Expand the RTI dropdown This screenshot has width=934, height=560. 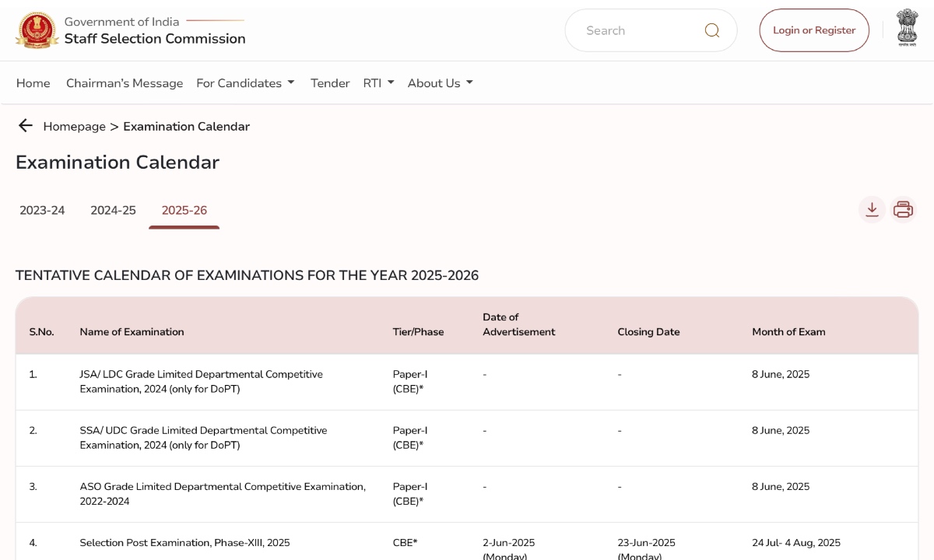tap(379, 82)
